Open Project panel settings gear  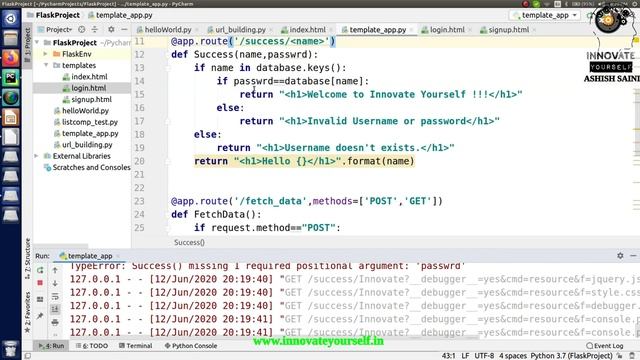(x=111, y=29)
